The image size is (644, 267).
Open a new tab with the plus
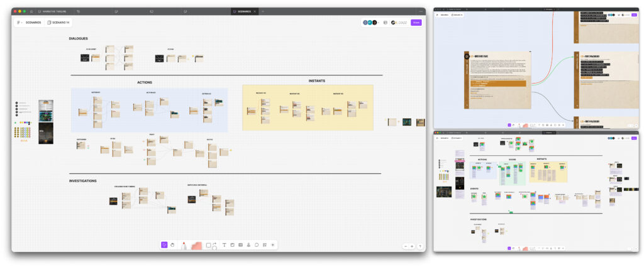[263, 11]
